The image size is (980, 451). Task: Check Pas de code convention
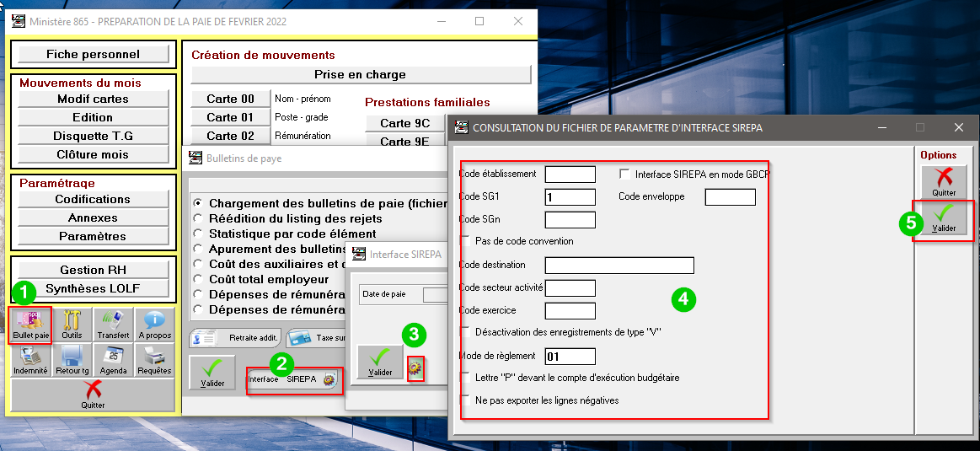click(x=465, y=241)
